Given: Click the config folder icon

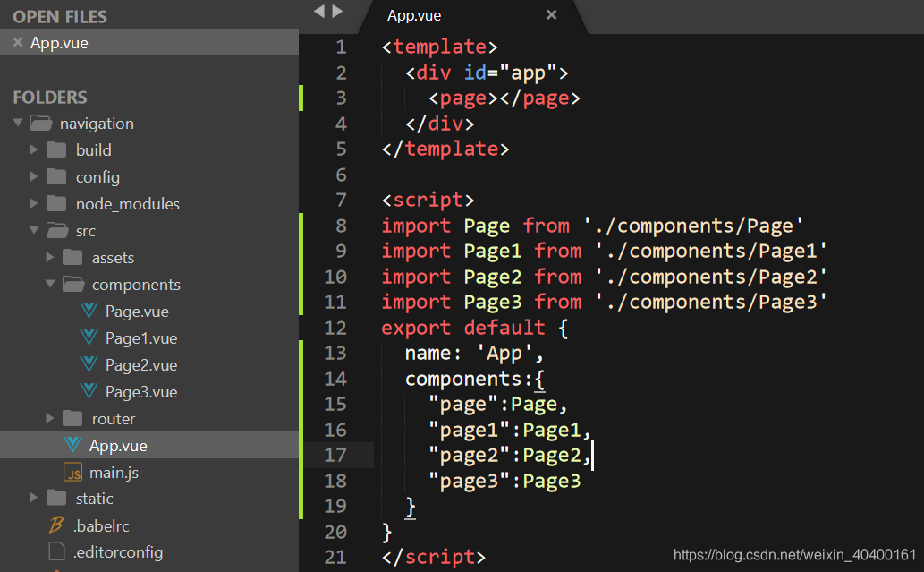Looking at the screenshot, I should (56, 176).
